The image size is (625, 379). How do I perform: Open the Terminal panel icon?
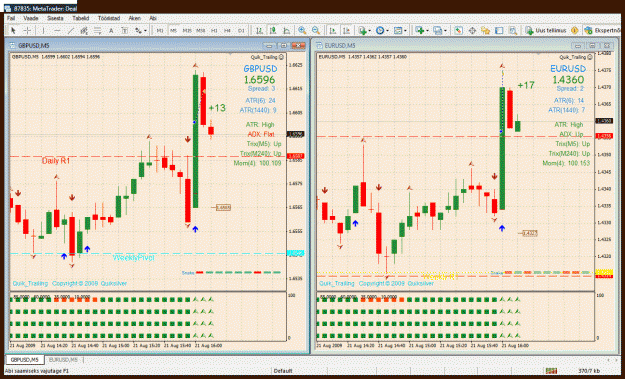click(499, 31)
